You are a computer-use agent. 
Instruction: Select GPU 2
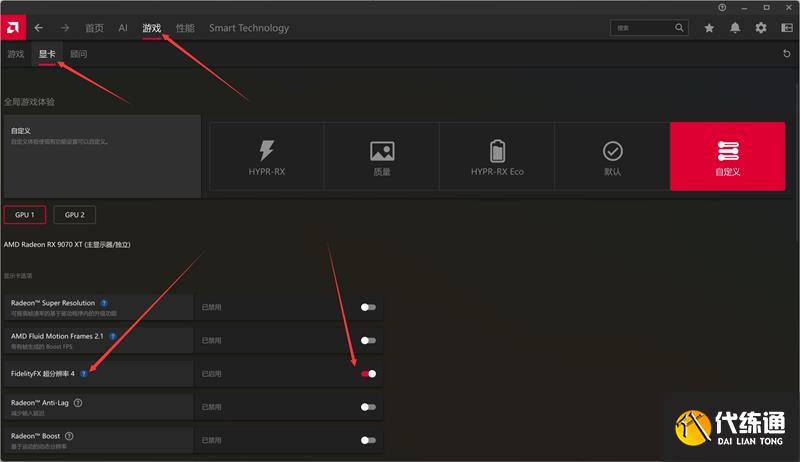pyautogui.click(x=74, y=215)
